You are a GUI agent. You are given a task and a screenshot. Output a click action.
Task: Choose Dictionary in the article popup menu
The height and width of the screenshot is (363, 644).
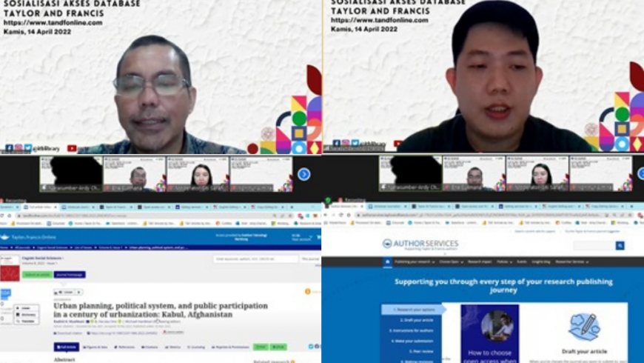(27, 315)
